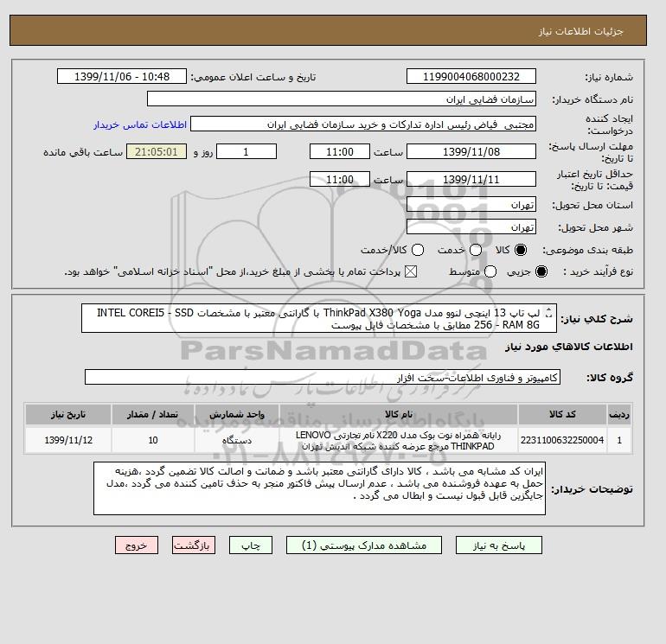Select the کالا/خدمت radio button
The image size is (666, 644).
pos(418,250)
